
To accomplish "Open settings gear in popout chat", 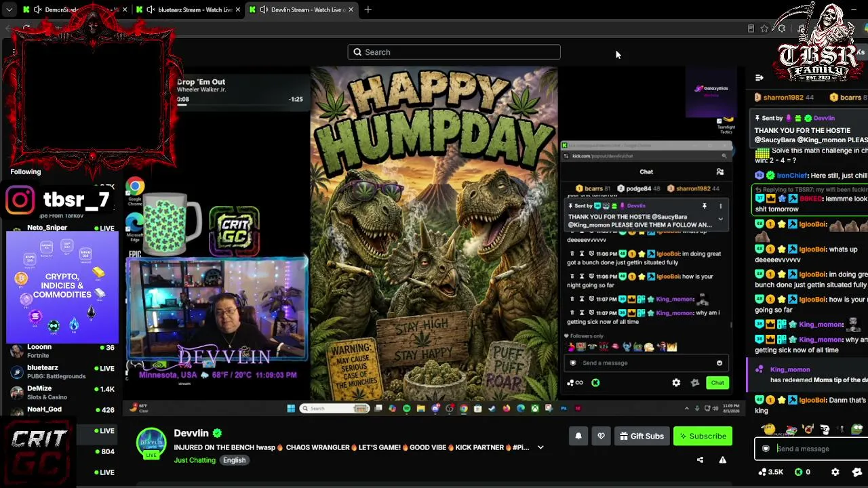I will pos(676,383).
